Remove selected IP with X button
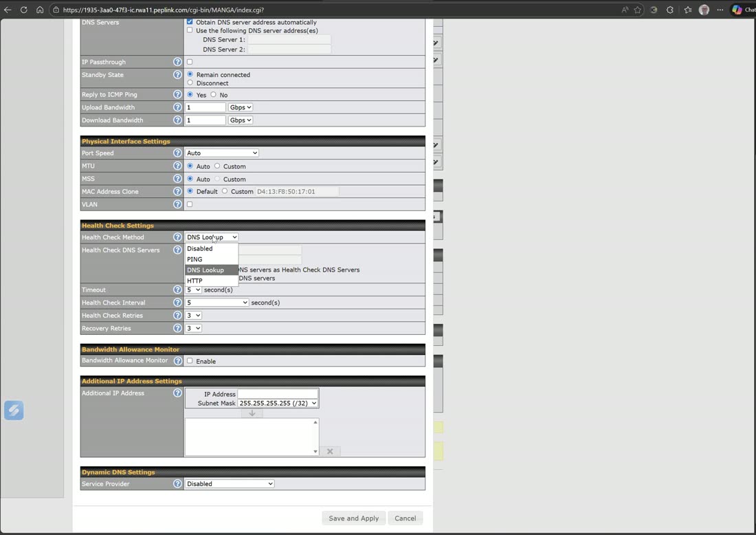 pos(330,451)
